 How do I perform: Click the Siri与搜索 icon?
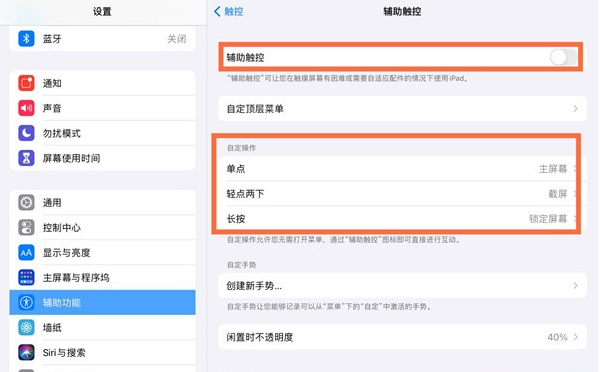click(x=26, y=352)
